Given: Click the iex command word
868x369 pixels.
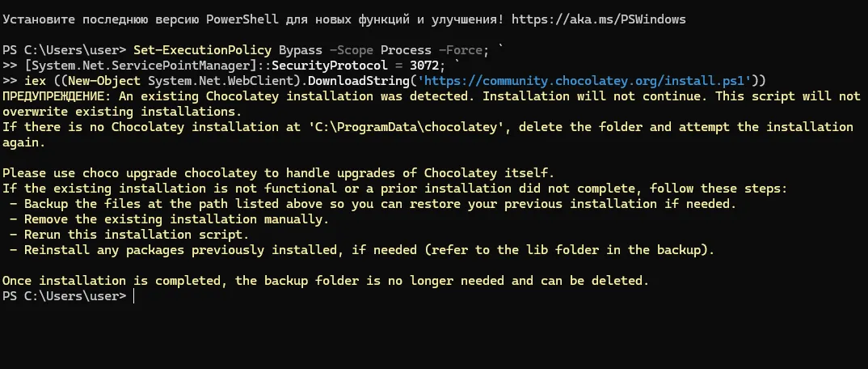Looking at the screenshot, I should point(34,80).
